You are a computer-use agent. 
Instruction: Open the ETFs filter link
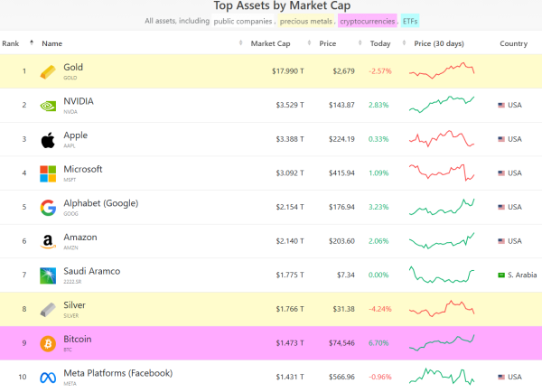pyautogui.click(x=410, y=21)
